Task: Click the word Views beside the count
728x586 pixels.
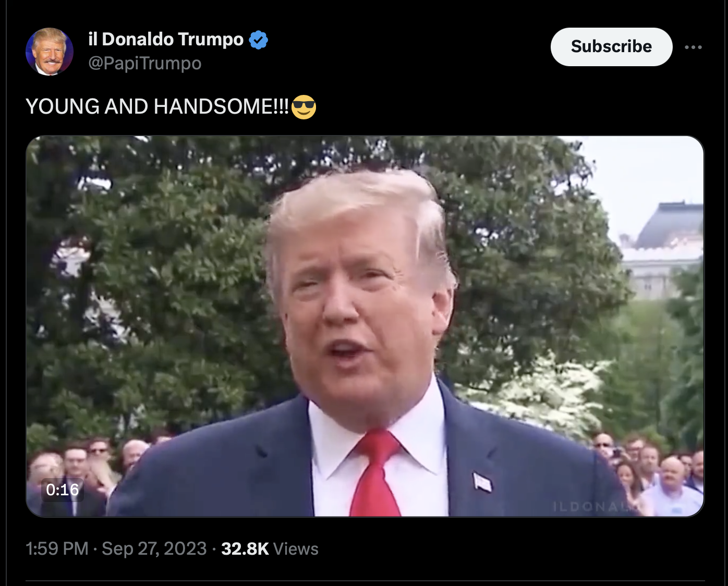Action: point(296,548)
